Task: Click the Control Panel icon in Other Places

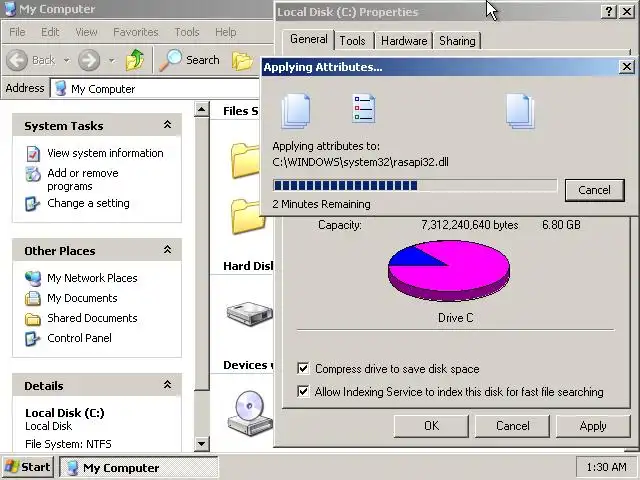Action: (33, 338)
